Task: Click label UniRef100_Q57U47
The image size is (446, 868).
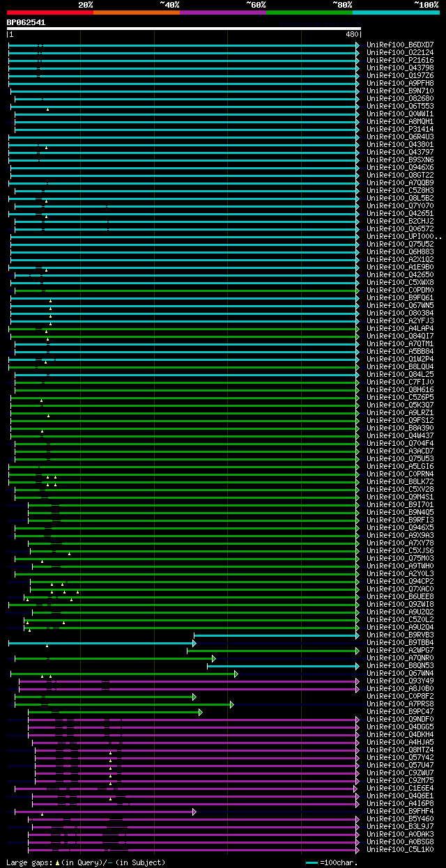Action: point(401,765)
